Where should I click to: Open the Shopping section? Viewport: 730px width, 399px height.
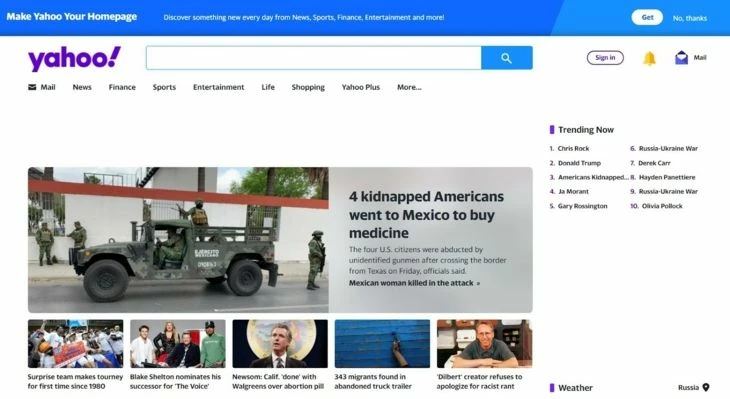(x=308, y=87)
